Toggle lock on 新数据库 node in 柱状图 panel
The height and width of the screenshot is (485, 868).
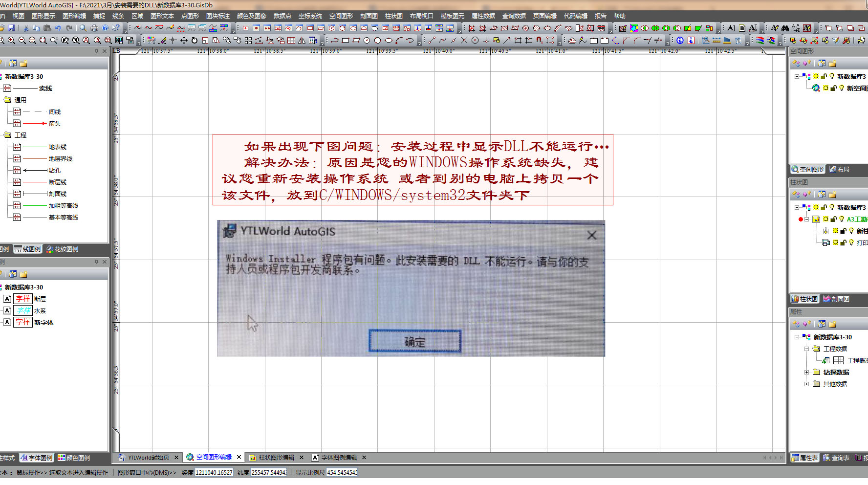coord(824,207)
